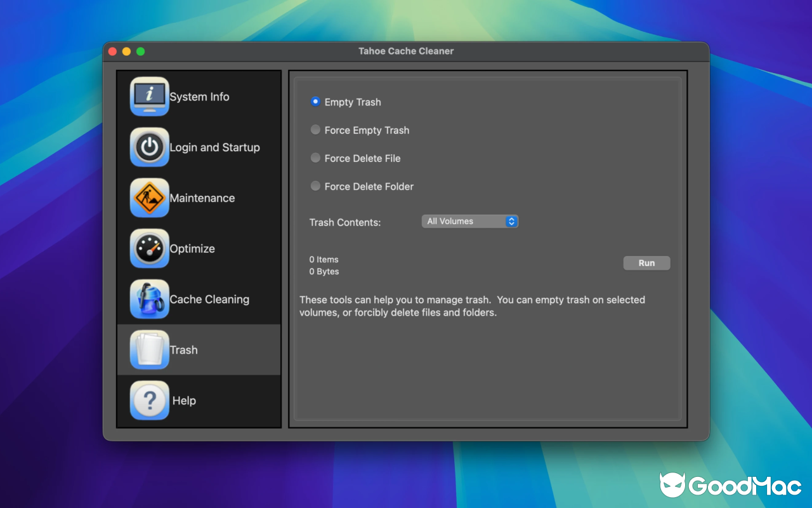812x508 pixels.
Task: Open Help using the question mark icon
Action: 149,400
